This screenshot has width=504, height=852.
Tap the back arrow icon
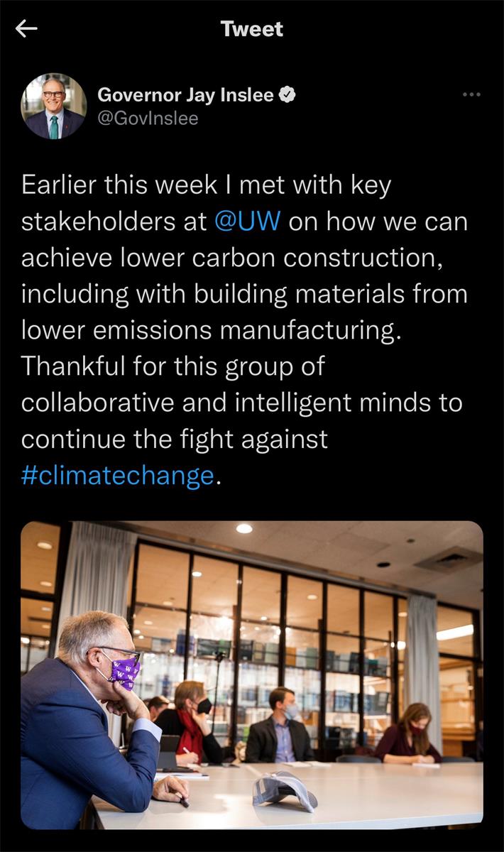26,28
